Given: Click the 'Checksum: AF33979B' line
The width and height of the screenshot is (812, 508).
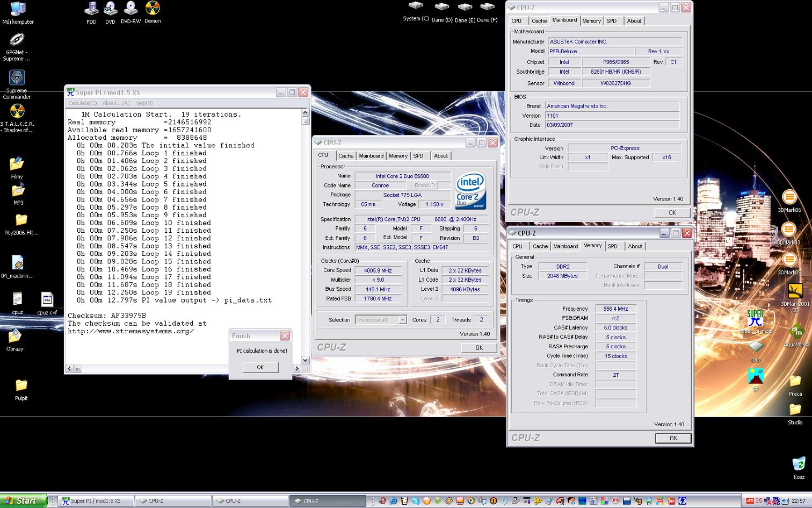Looking at the screenshot, I should tap(107, 316).
